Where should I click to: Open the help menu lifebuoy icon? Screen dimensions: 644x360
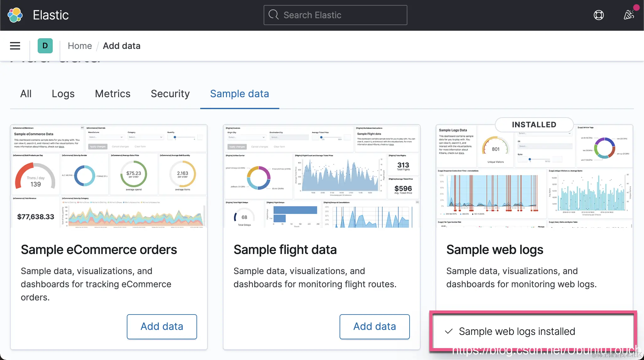point(598,15)
